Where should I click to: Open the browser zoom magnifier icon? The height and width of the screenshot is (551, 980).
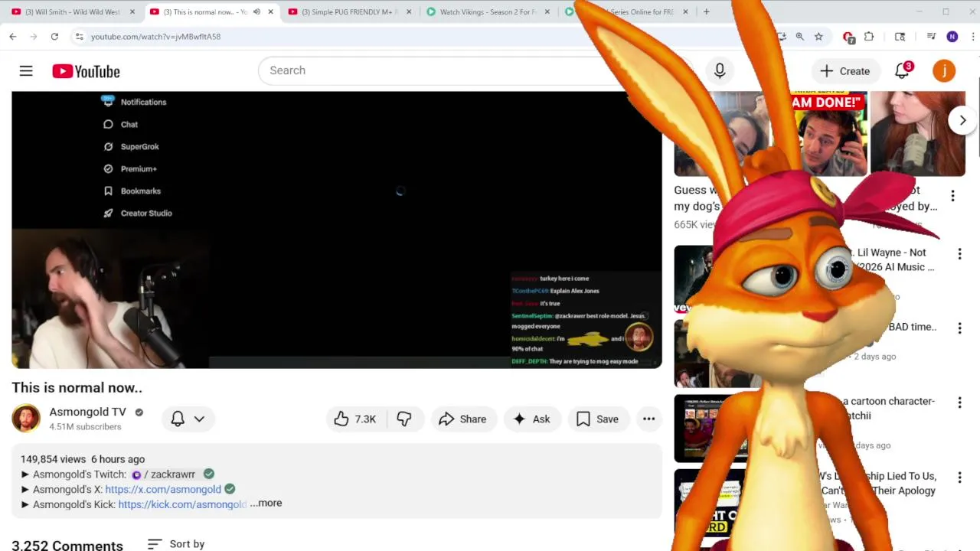[799, 36]
